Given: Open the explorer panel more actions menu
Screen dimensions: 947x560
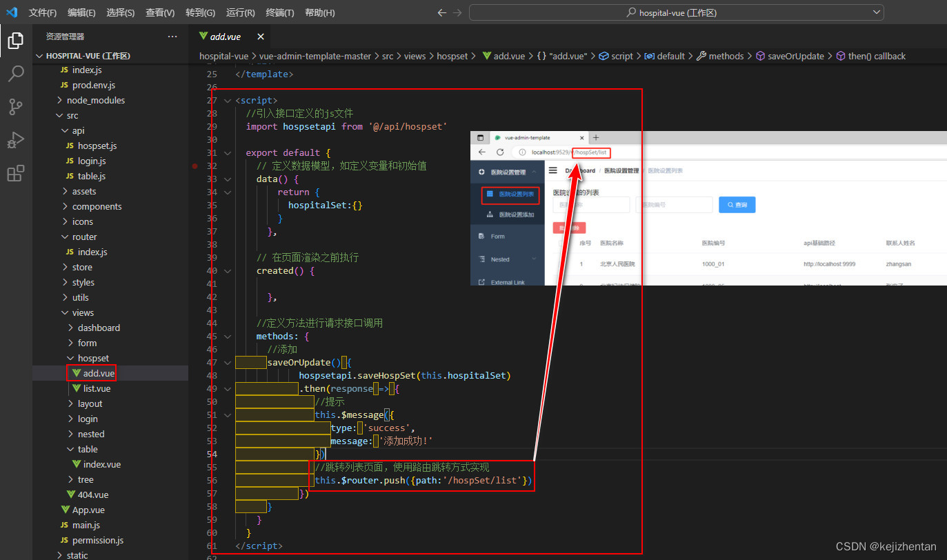Looking at the screenshot, I should 172,37.
